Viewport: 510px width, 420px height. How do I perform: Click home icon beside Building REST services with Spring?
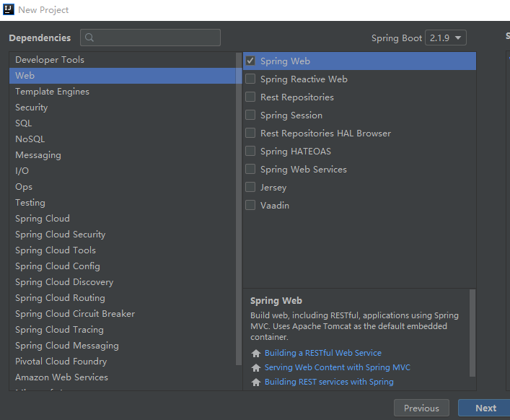pos(255,382)
